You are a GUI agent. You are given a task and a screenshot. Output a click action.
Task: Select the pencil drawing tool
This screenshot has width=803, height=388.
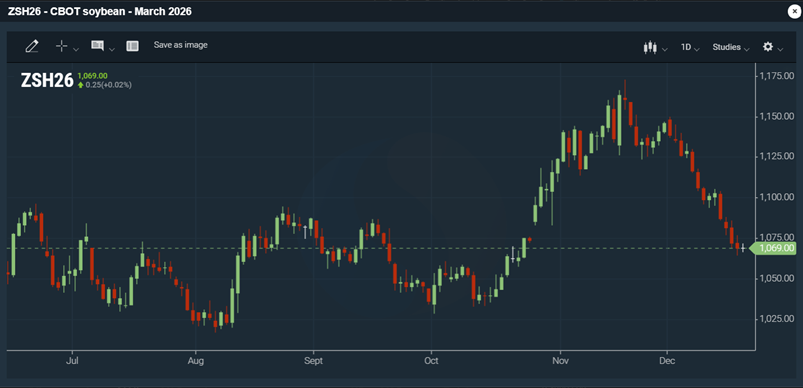pos(32,47)
